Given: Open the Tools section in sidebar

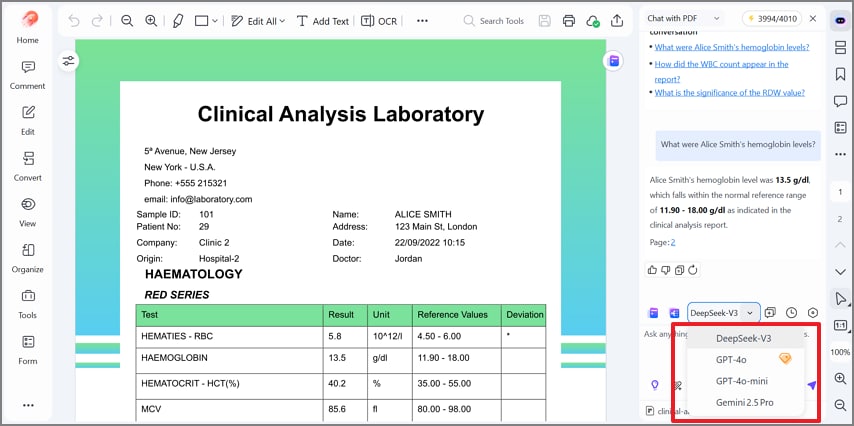Looking at the screenshot, I should [x=28, y=303].
